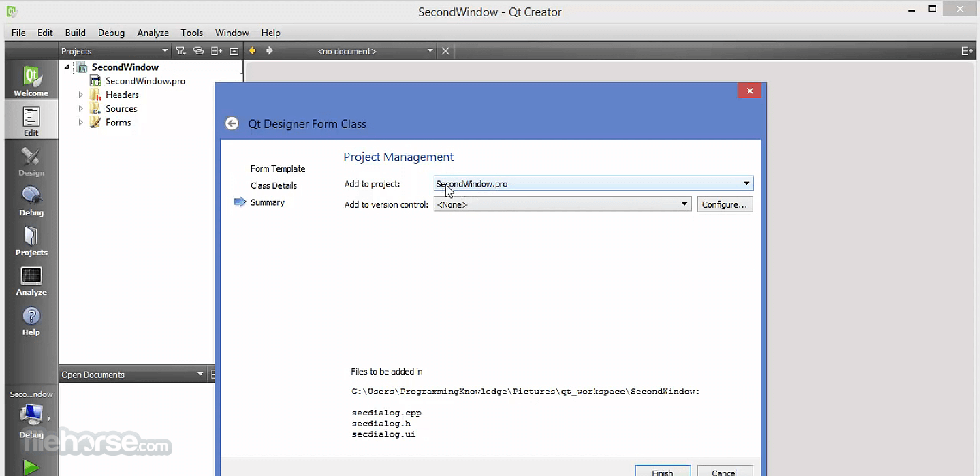
Task: Expand the Sources folder
Action: point(80,108)
